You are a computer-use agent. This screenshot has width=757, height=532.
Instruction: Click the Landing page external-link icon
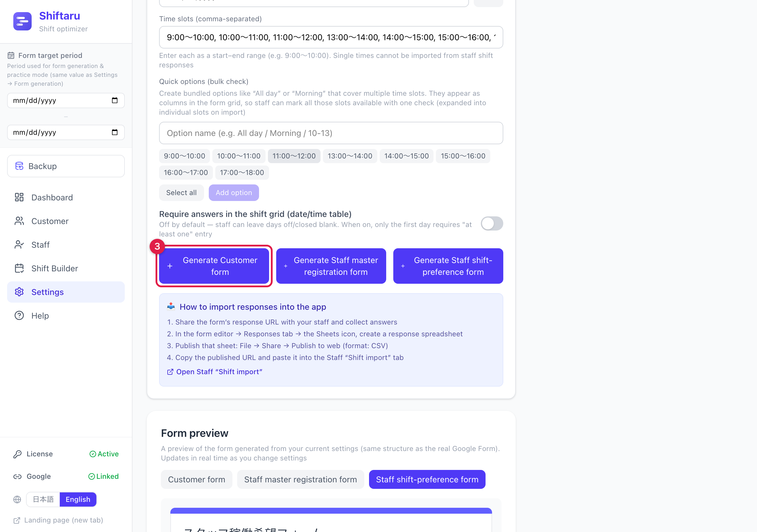pos(17,521)
